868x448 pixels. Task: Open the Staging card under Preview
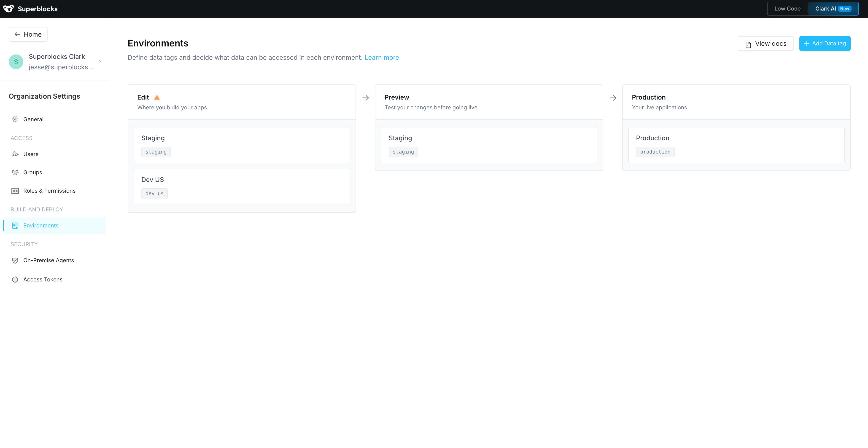coord(489,145)
